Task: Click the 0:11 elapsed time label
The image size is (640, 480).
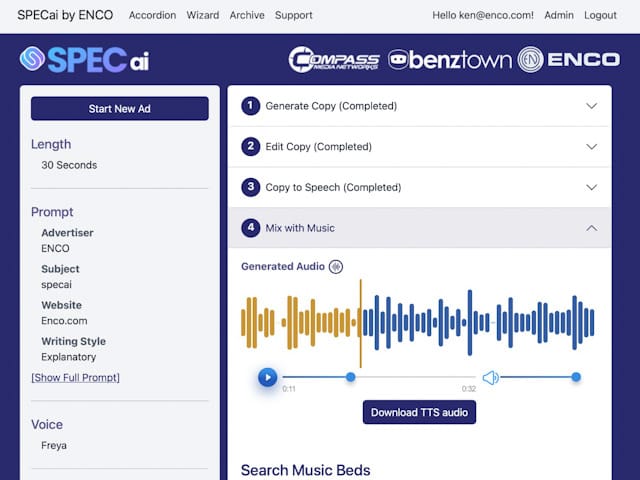Action: [x=289, y=389]
